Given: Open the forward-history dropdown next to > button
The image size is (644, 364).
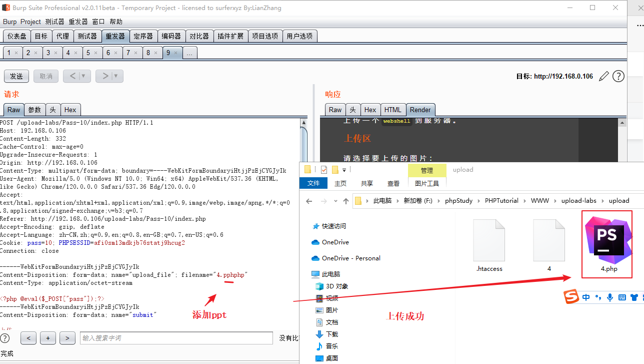Looking at the screenshot, I should click(116, 76).
